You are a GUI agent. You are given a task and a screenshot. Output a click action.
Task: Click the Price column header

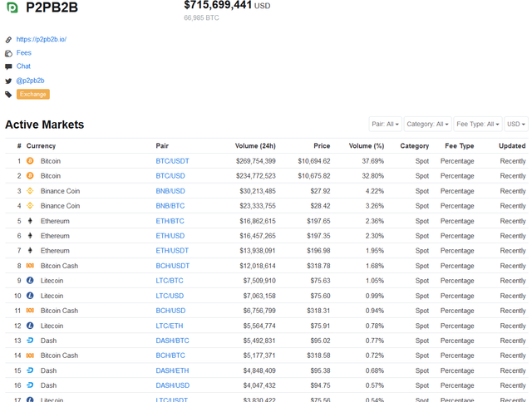[x=322, y=145]
